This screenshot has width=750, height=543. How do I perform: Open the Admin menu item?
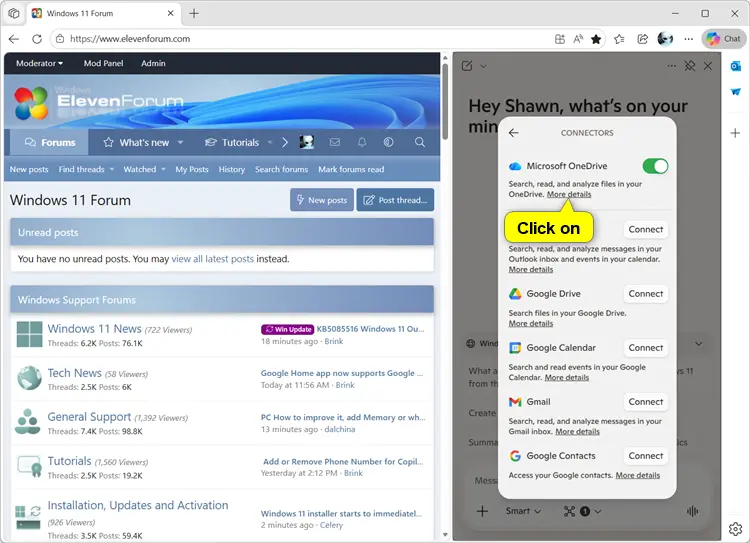tap(153, 63)
